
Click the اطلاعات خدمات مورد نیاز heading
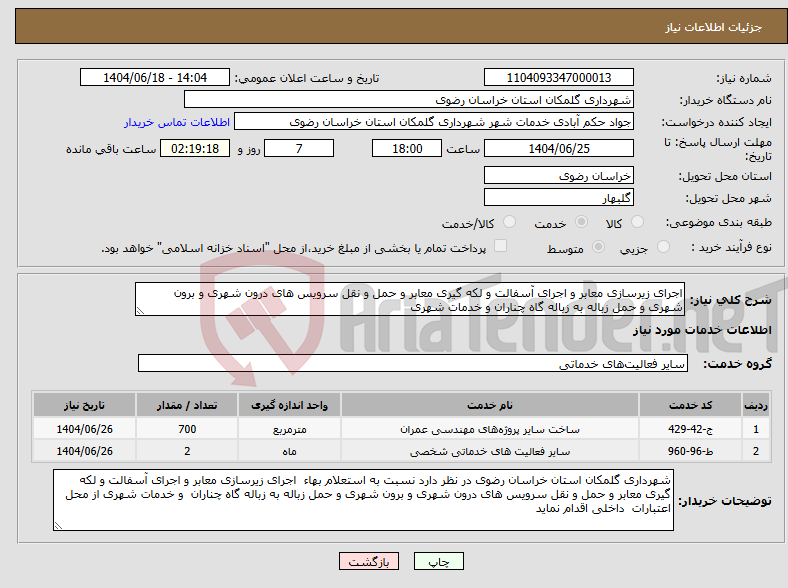[x=702, y=330]
